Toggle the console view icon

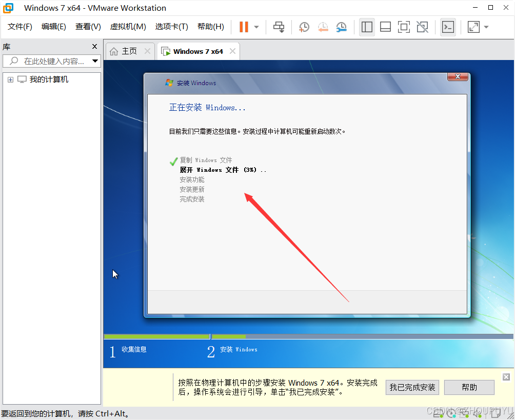coord(448,27)
